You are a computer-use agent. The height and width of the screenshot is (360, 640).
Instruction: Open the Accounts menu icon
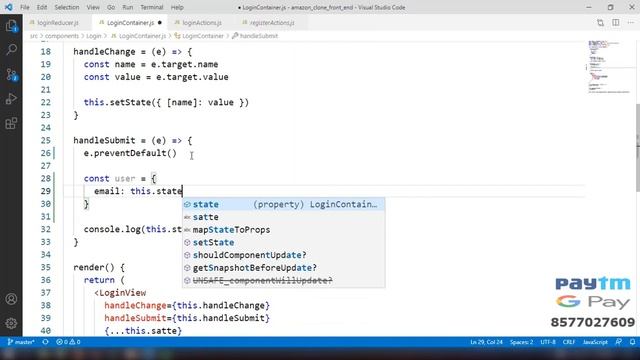point(11,299)
